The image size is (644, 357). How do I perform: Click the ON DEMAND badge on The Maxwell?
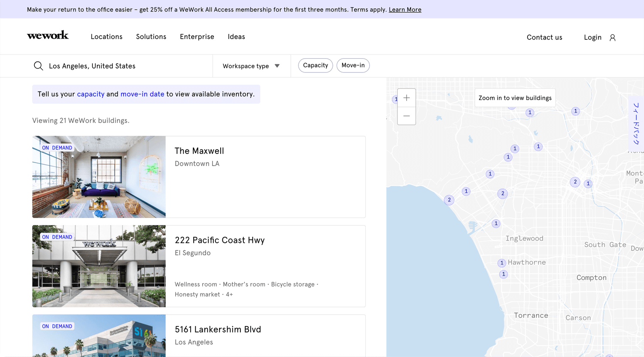[x=57, y=148]
